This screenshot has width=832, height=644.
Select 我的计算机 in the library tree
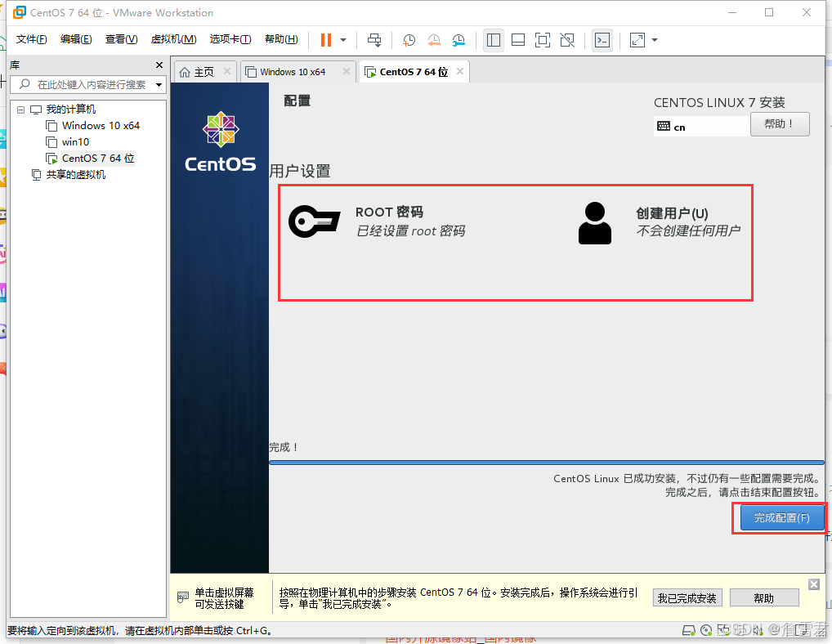[70, 110]
